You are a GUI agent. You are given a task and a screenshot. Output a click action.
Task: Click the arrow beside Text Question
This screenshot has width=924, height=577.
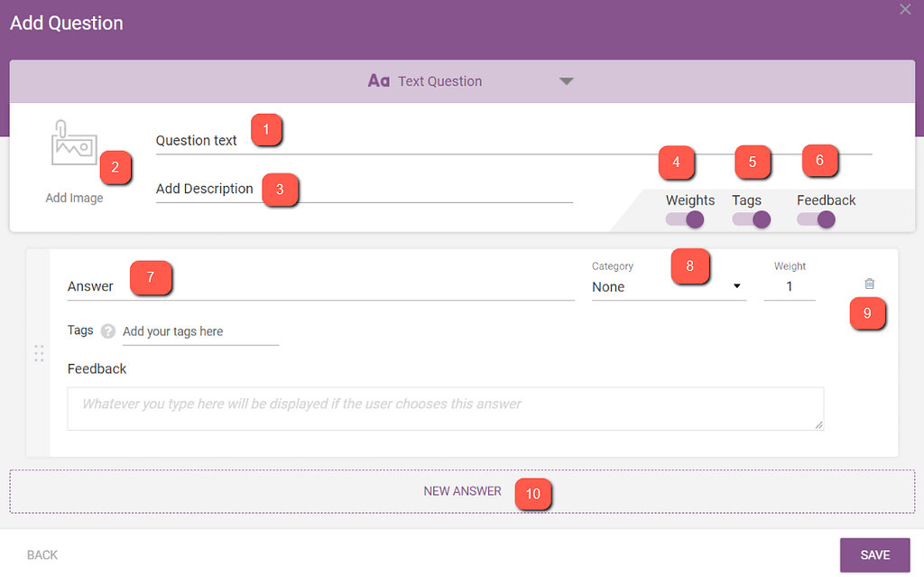(566, 81)
